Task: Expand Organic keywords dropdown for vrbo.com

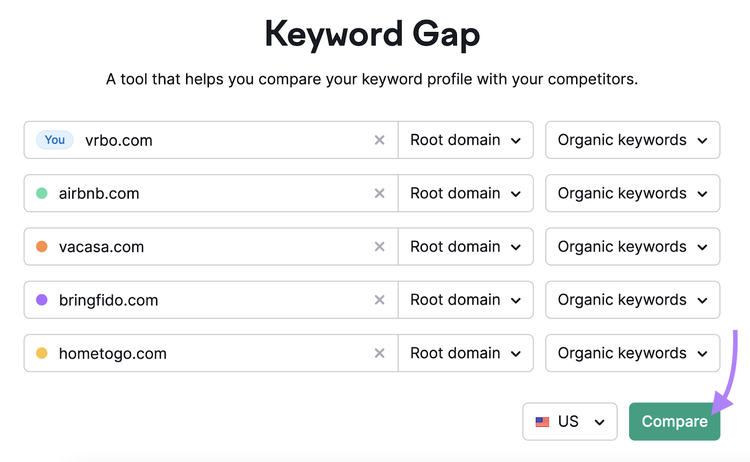Action: 632,140
